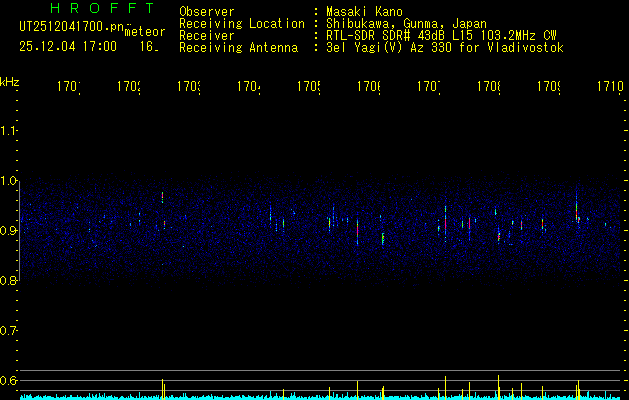Click the 1702 time axis label
Image resolution: width=629 pixels, height=400 pixels.
tap(129, 86)
